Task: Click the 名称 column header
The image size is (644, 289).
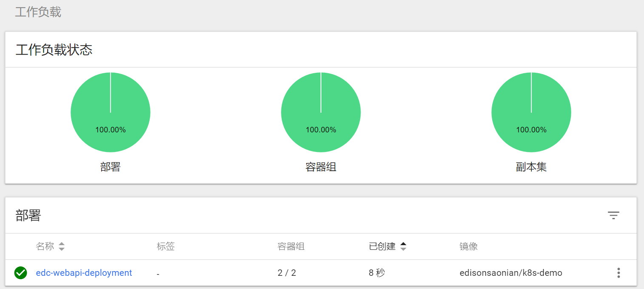Action: (45, 246)
